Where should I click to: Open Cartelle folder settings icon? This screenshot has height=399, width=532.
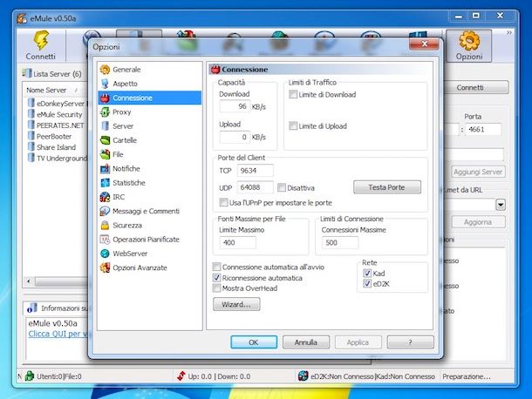(105, 140)
